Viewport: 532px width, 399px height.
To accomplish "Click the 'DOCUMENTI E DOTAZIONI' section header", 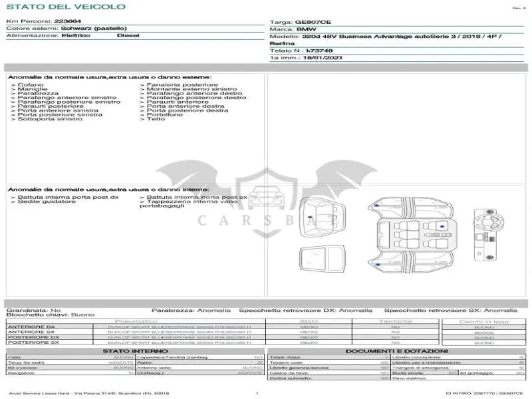I will coord(396,351).
